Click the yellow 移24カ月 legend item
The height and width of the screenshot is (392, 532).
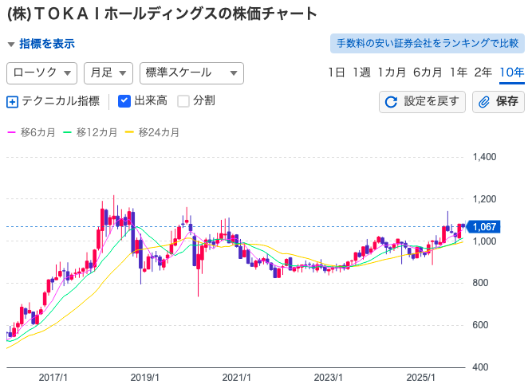152,132
